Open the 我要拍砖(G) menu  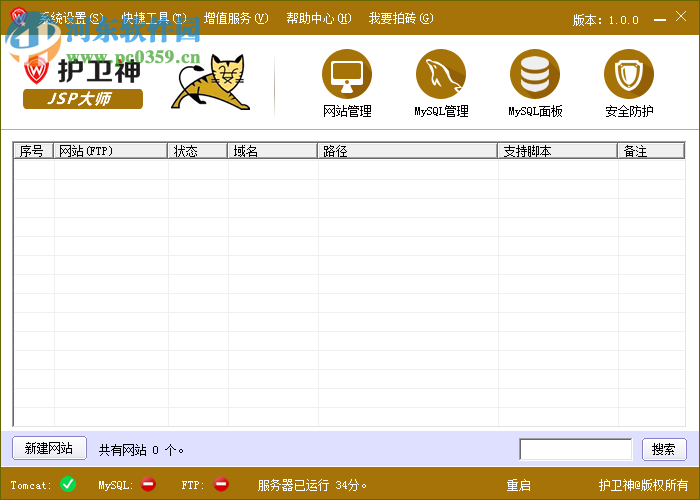pyautogui.click(x=401, y=18)
